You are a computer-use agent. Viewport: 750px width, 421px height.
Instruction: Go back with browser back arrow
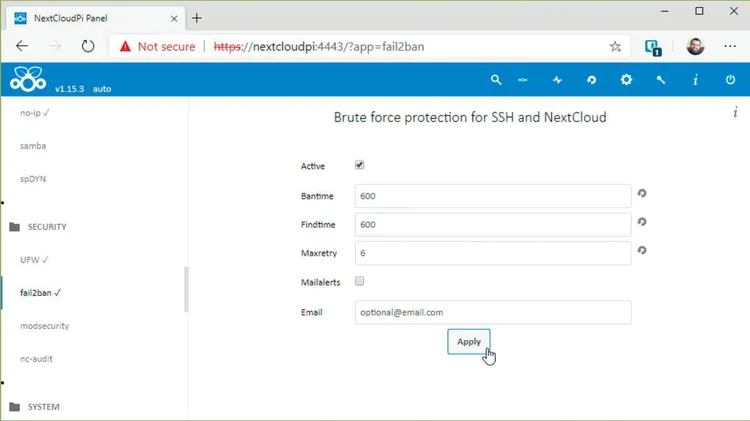point(22,46)
